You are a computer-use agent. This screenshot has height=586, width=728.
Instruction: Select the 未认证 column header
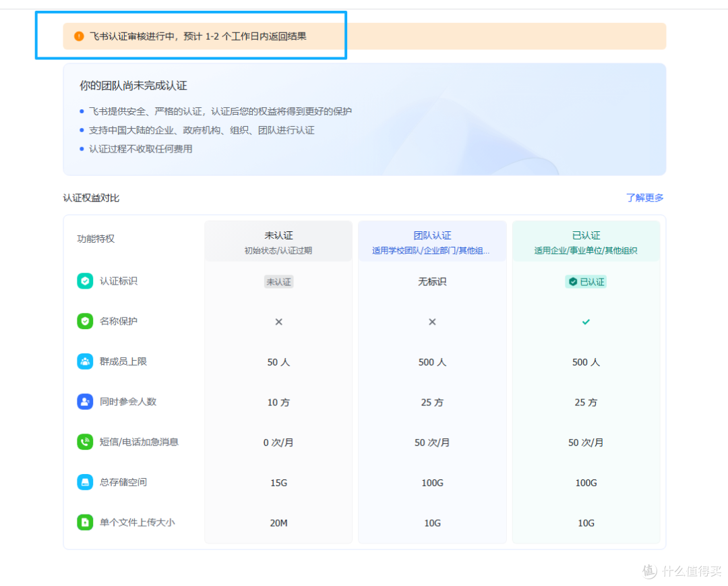(278, 241)
